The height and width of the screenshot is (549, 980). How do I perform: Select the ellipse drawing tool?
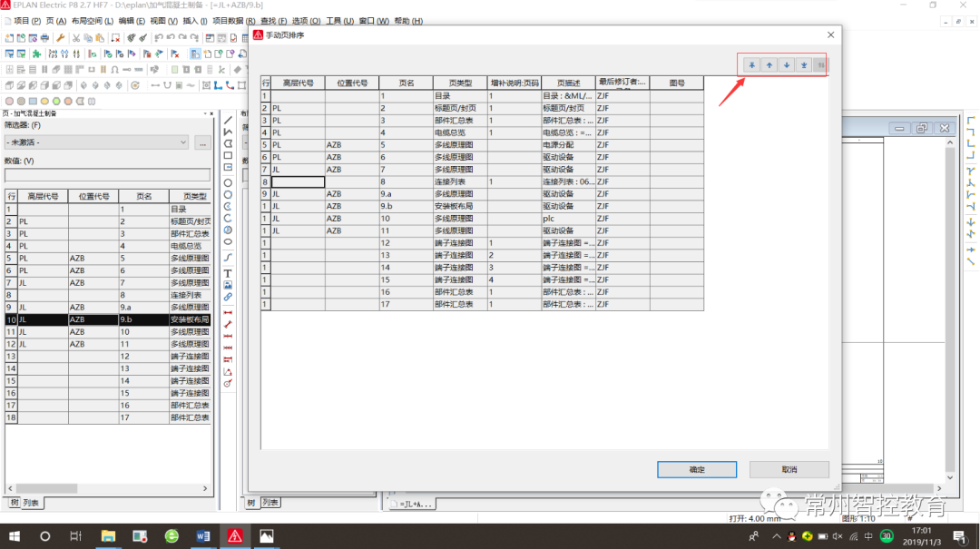[228, 242]
